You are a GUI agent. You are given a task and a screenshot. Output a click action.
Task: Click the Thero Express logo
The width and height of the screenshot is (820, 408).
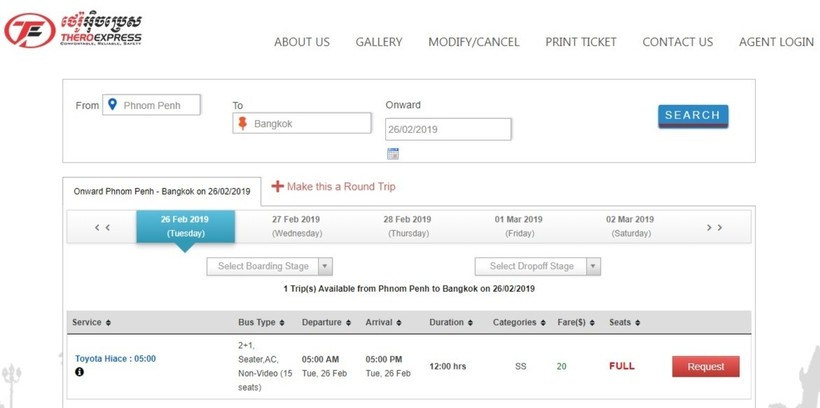coord(72,30)
